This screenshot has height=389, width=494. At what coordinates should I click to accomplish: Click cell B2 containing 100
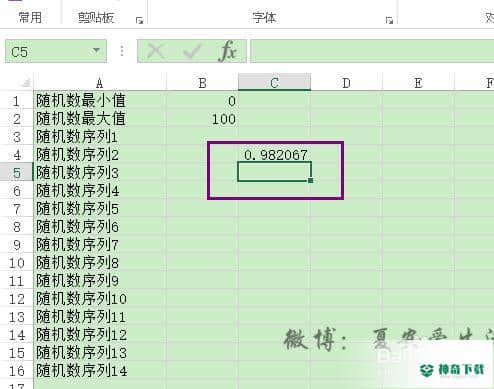202,119
